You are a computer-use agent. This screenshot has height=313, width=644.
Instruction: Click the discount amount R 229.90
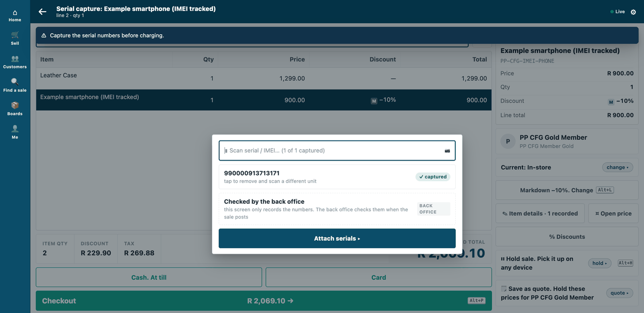[x=96, y=253]
